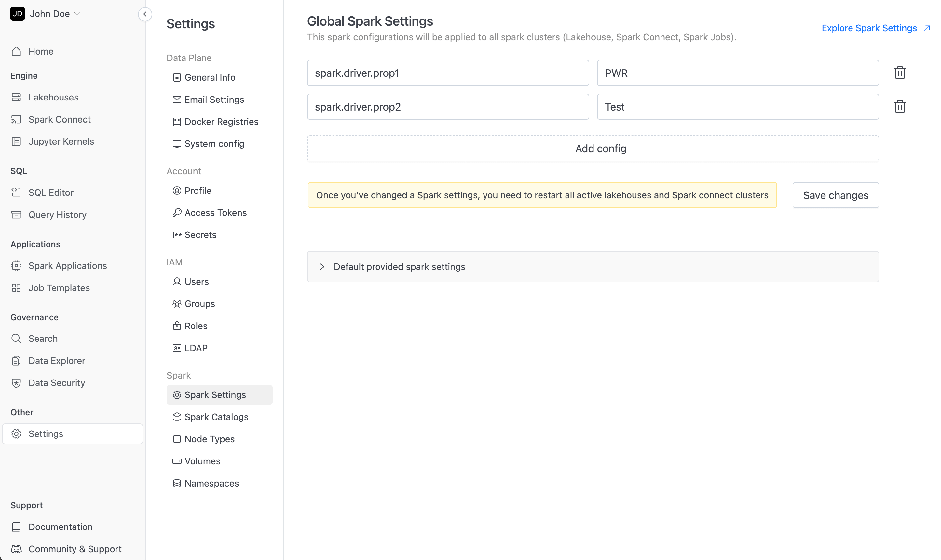Viewport: 941px width, 560px height.
Task: Click the Save changes button
Action: click(x=836, y=195)
